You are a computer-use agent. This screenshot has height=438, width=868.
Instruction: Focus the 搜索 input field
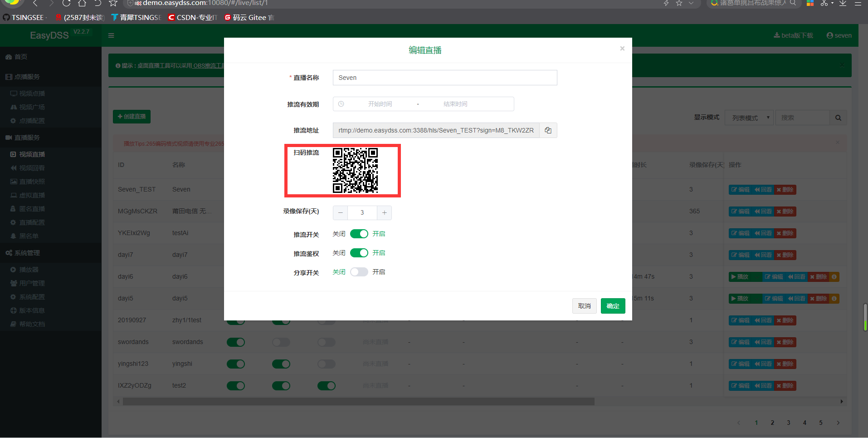[x=802, y=118]
